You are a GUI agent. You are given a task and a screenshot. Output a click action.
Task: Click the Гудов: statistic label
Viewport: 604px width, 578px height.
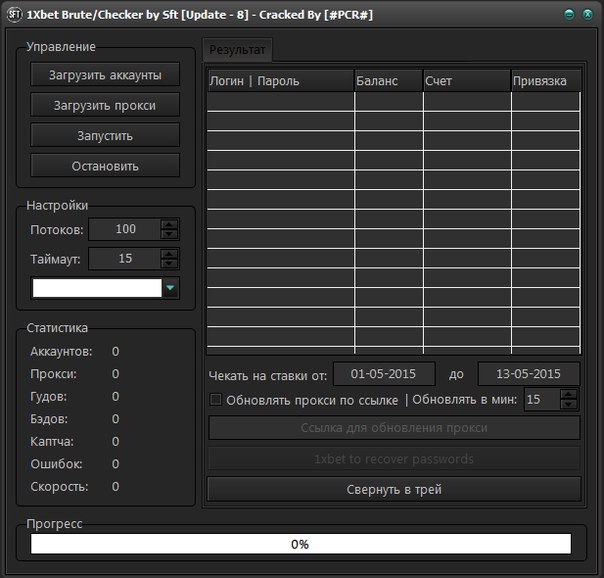(x=49, y=397)
